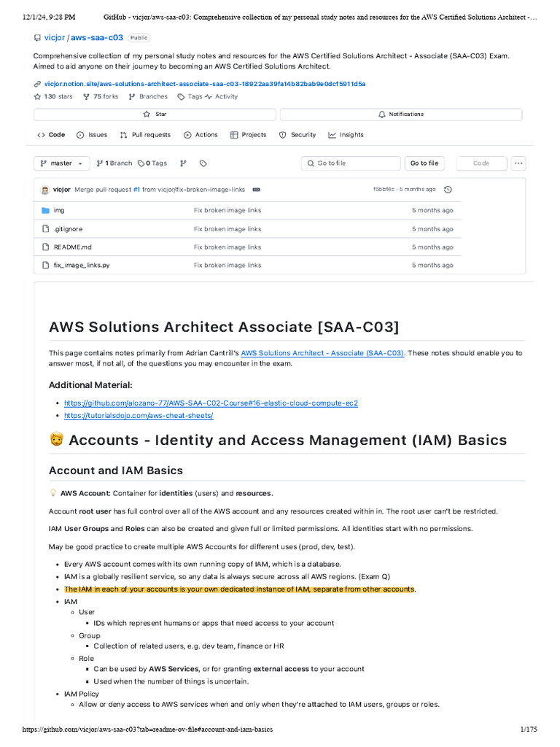
Task: Star the repository with the Star button
Action: coord(155,115)
